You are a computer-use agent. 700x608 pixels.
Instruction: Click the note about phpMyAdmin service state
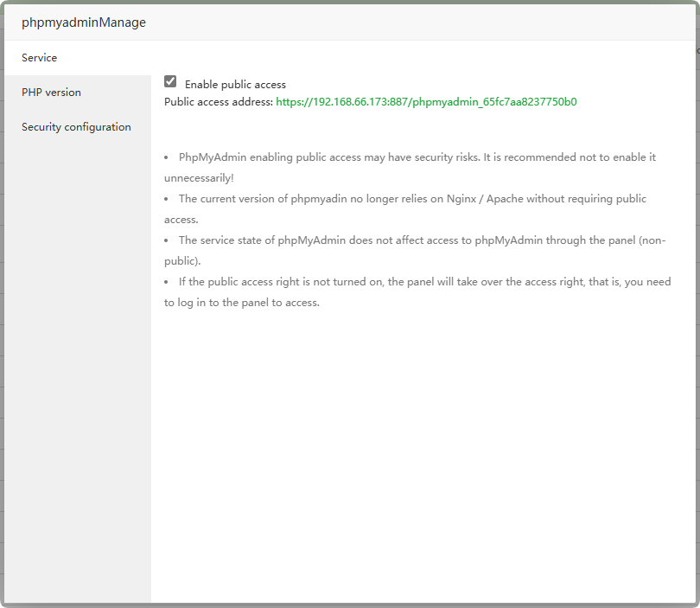(x=415, y=251)
